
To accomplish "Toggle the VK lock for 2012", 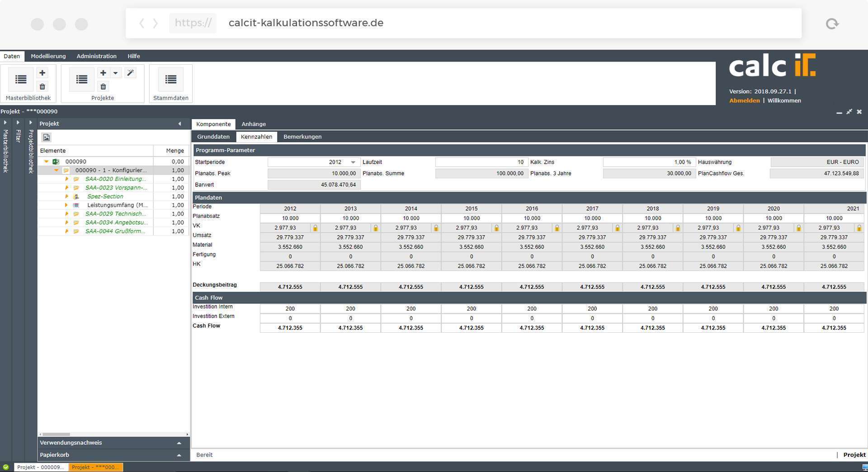I will (x=315, y=228).
